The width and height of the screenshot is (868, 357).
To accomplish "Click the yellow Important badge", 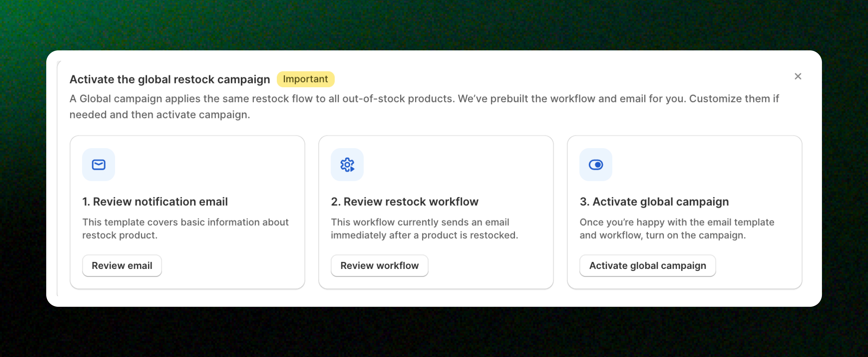I will coord(305,79).
